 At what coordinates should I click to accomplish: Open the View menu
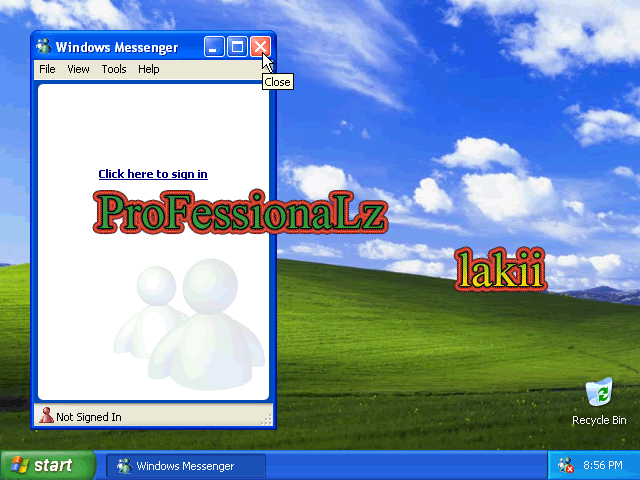coord(78,69)
